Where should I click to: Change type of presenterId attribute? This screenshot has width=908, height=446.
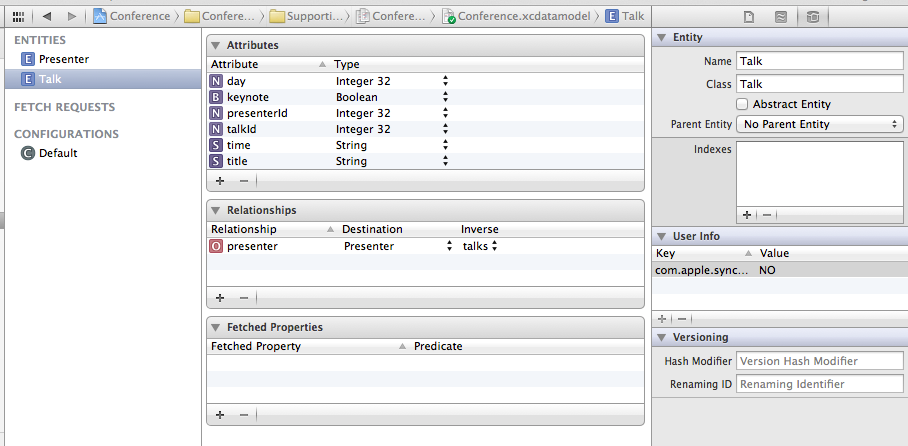(445, 113)
